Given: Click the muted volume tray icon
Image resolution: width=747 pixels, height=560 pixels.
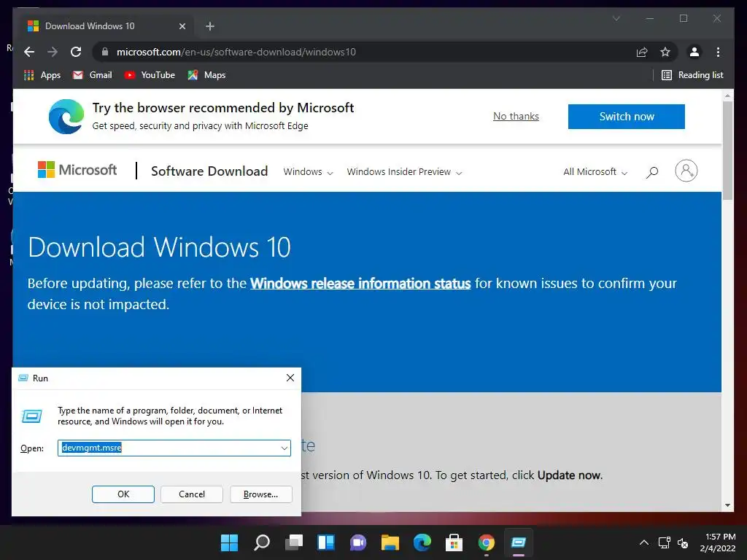Looking at the screenshot, I should coord(683,542).
